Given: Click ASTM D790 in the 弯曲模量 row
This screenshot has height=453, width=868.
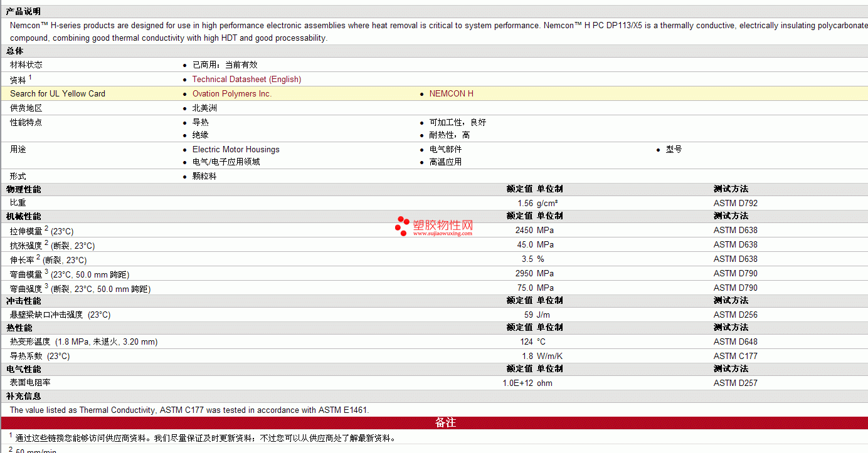Looking at the screenshot, I should point(736,274).
